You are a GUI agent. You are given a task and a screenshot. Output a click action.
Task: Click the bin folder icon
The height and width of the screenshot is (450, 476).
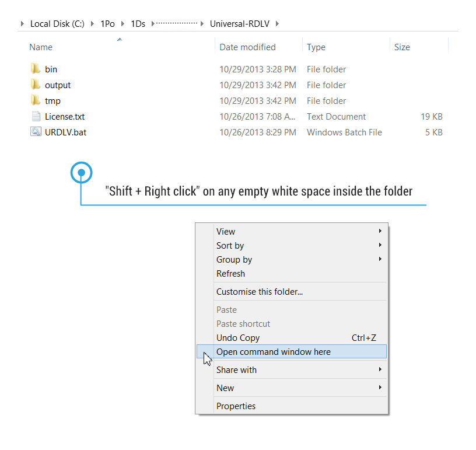(x=36, y=69)
